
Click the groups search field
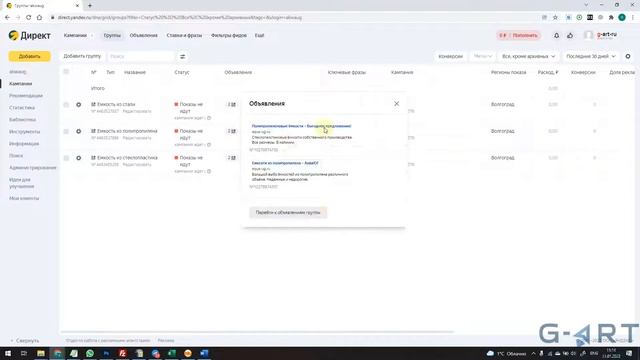(x=141, y=56)
